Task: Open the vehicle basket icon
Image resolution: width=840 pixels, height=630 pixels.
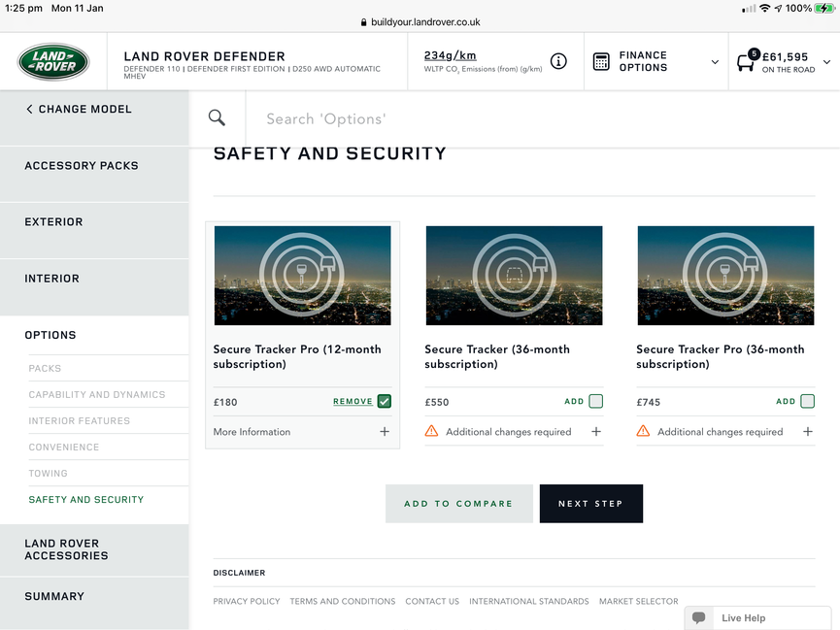Action: tap(748, 60)
